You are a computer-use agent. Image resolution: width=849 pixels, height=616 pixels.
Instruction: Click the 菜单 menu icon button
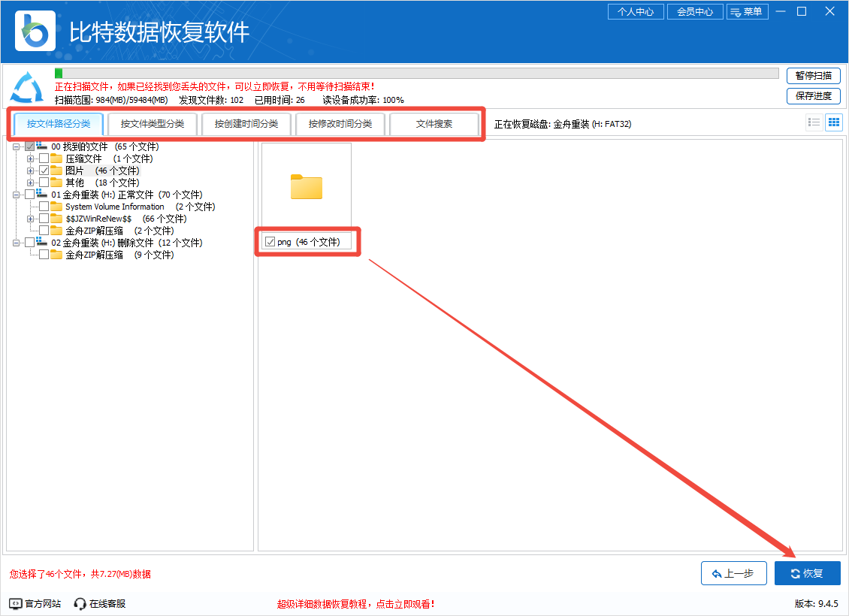coord(747,12)
